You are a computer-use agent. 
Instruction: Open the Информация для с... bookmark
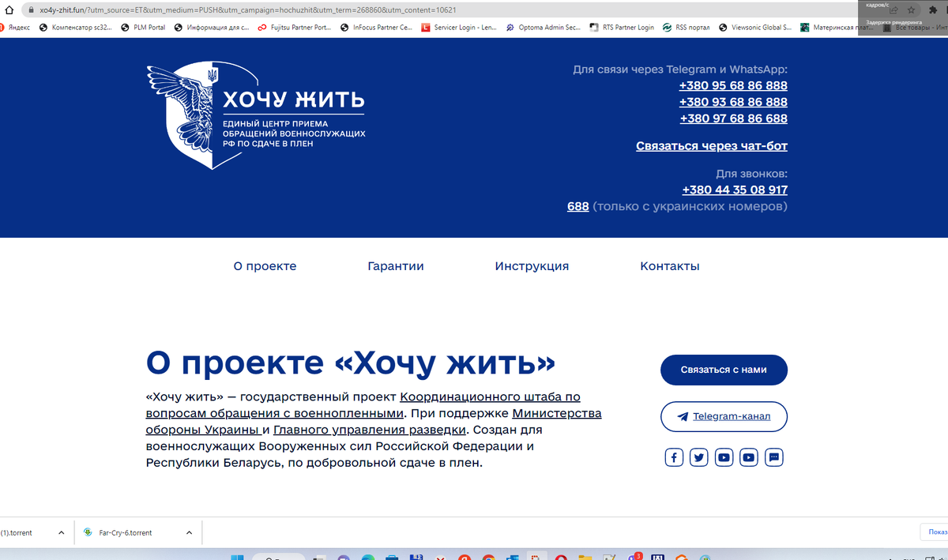212,27
